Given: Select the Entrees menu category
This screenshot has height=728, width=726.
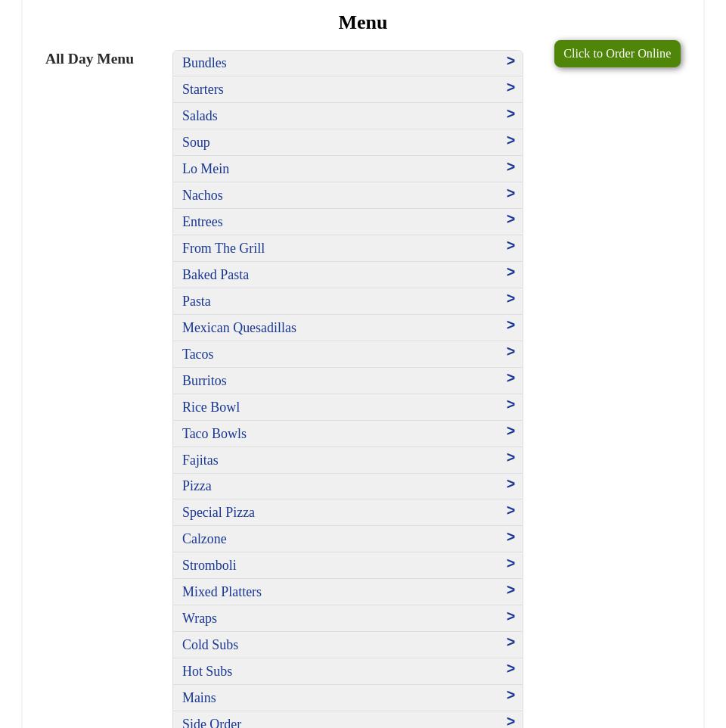Looking at the screenshot, I should [x=202, y=222].
